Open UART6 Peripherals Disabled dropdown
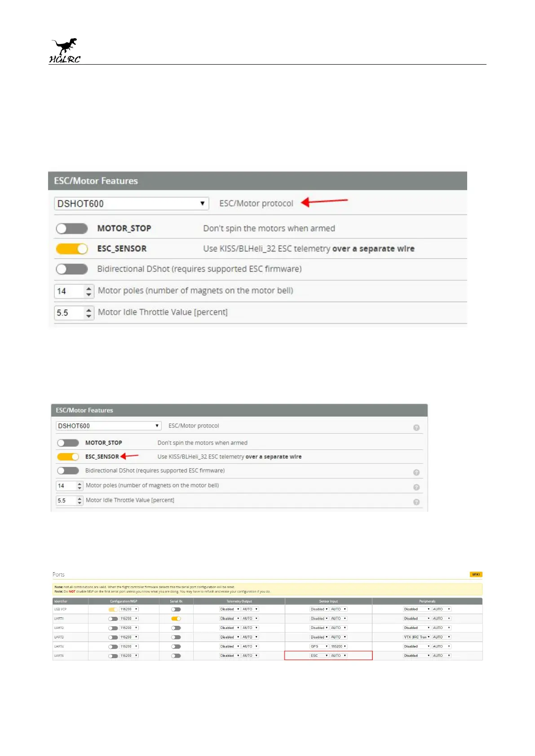Viewport: 535px width, 756px height. coord(417,656)
